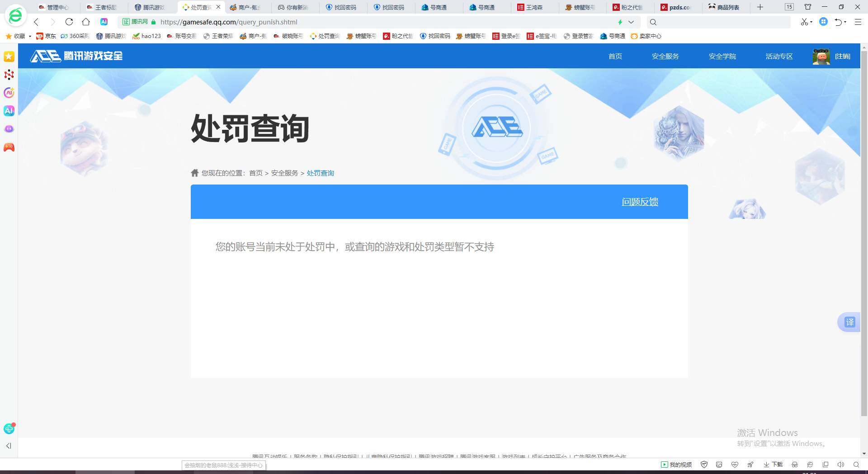This screenshot has height=474, width=868.
Task: Click the 360 browser logo avatar
Action: click(15, 15)
